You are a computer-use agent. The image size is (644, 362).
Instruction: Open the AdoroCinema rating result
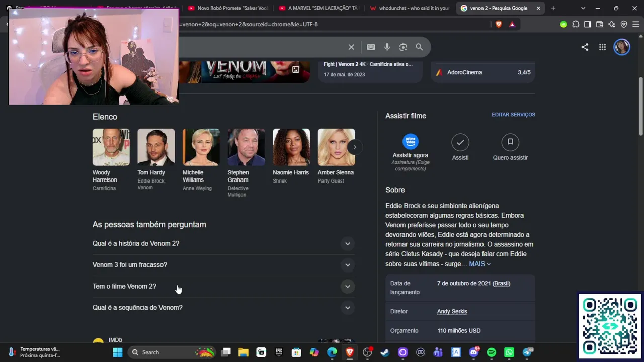pyautogui.click(x=483, y=72)
